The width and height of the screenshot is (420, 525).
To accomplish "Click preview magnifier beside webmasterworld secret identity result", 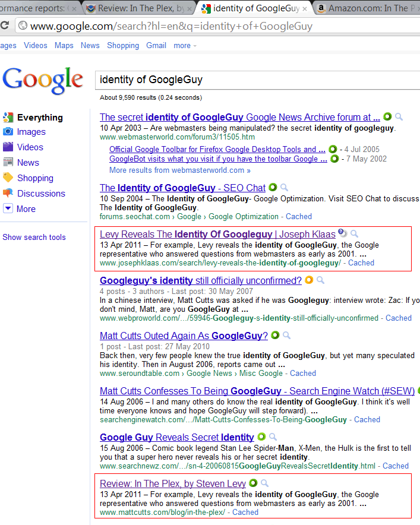I will pos(399,116).
